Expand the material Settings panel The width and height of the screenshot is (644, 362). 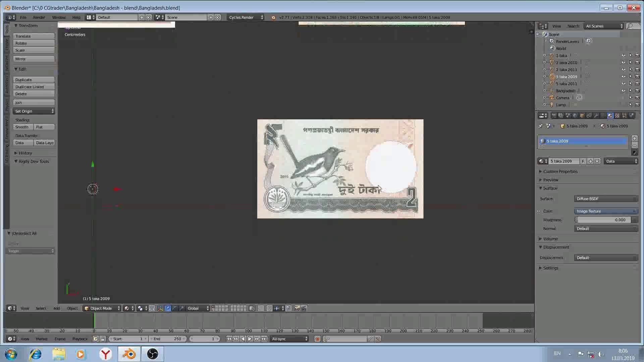click(550, 268)
